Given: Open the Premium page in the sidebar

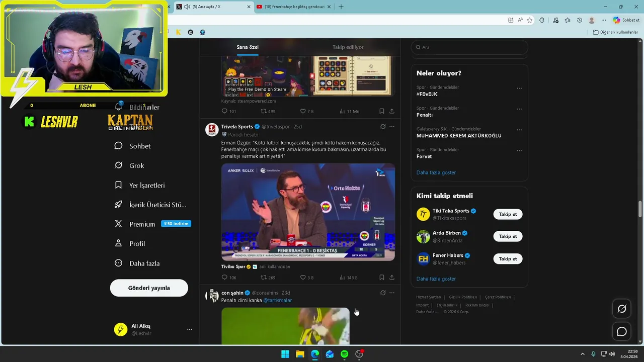Looking at the screenshot, I should 142,224.
